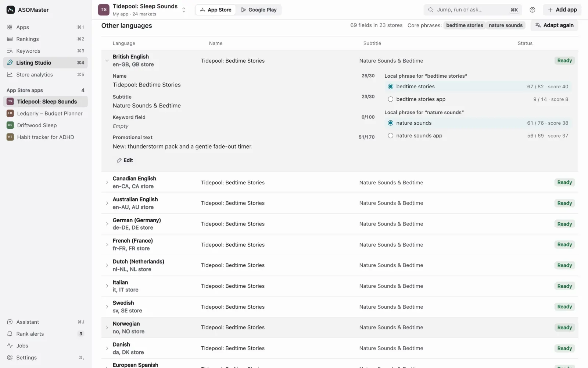The height and width of the screenshot is (368, 588).
Task: Expand the French (France) row
Action: point(107,245)
